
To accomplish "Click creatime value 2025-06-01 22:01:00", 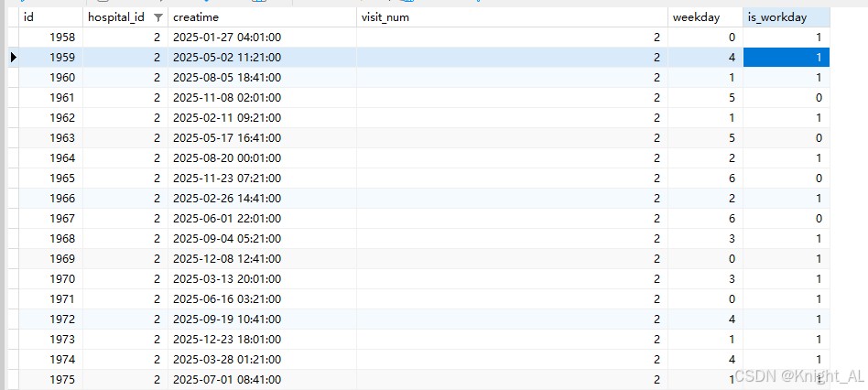I will (227, 219).
